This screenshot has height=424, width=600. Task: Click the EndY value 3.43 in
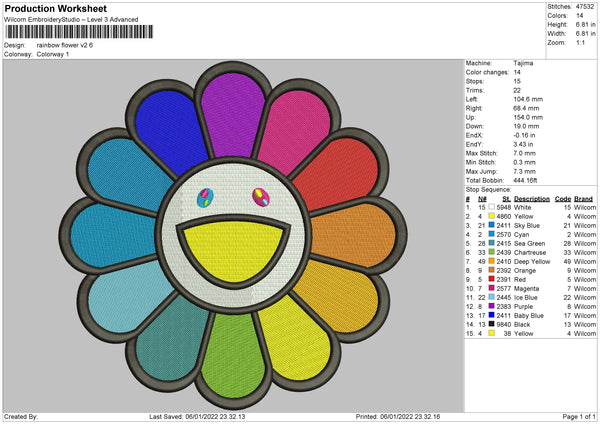point(524,144)
